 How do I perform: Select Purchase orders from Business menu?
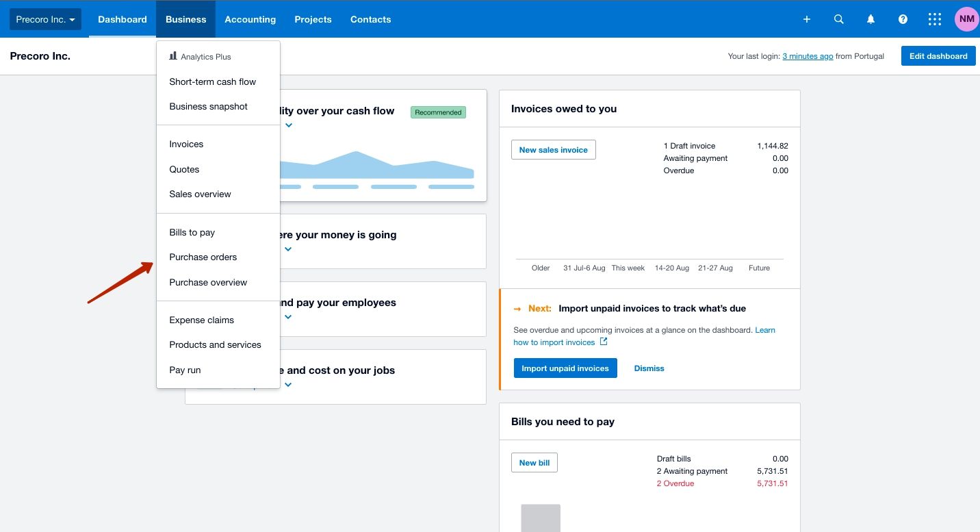pos(203,257)
